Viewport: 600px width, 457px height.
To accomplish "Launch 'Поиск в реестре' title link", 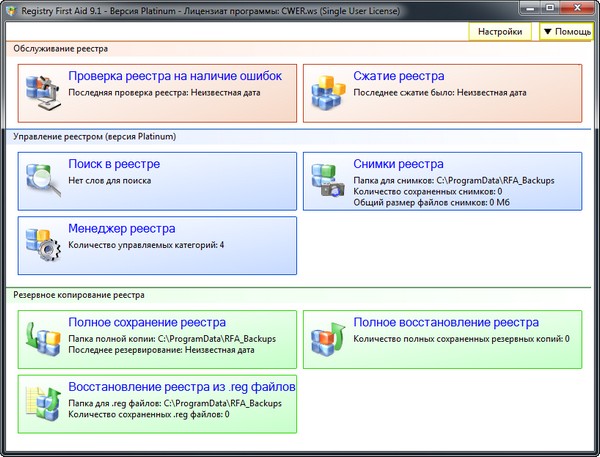I will tap(114, 164).
